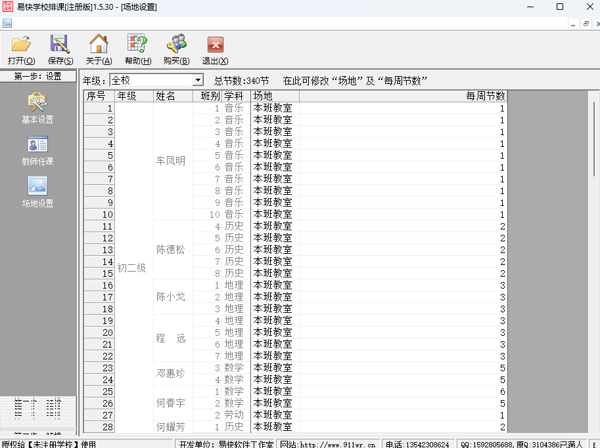Select 场地设置 sidebar icon
This screenshot has height=448, width=600.
pos(38,191)
